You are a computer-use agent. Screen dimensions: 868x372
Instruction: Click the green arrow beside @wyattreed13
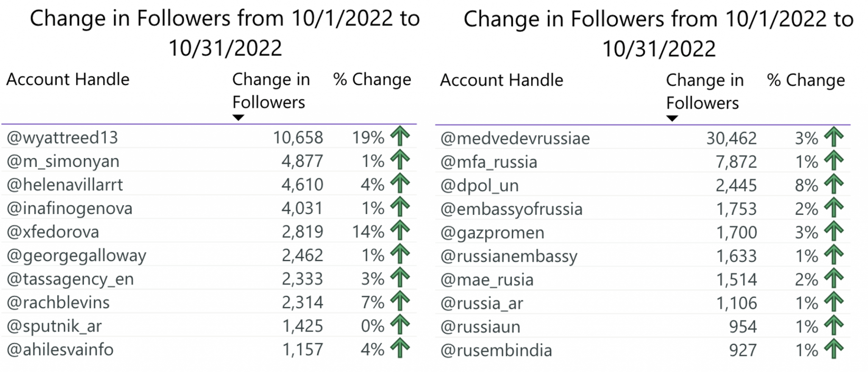tap(400, 136)
